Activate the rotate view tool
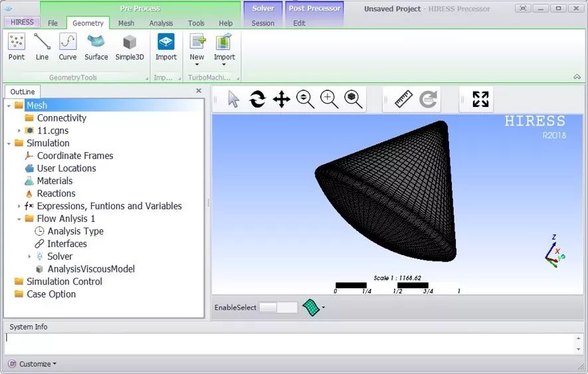The image size is (588, 374). point(258,100)
